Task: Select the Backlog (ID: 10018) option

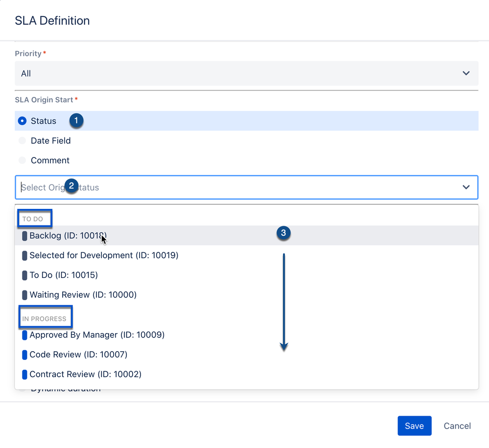Action: (69, 236)
